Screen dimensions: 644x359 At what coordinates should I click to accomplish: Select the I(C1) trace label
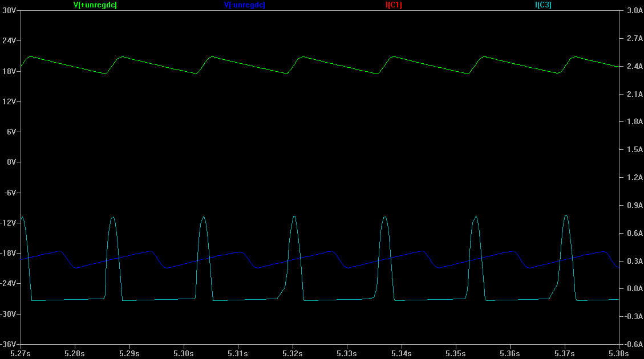coord(394,5)
